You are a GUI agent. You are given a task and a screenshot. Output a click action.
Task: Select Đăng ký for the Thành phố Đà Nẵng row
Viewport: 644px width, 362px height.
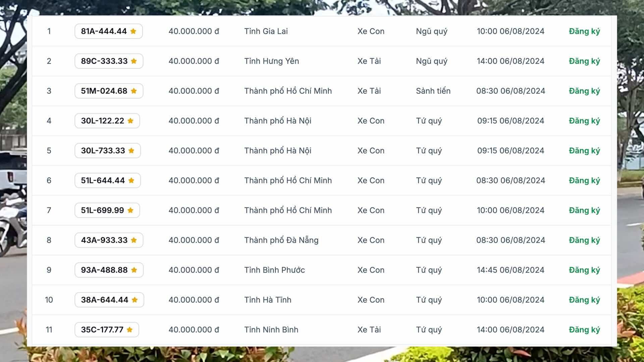click(584, 240)
